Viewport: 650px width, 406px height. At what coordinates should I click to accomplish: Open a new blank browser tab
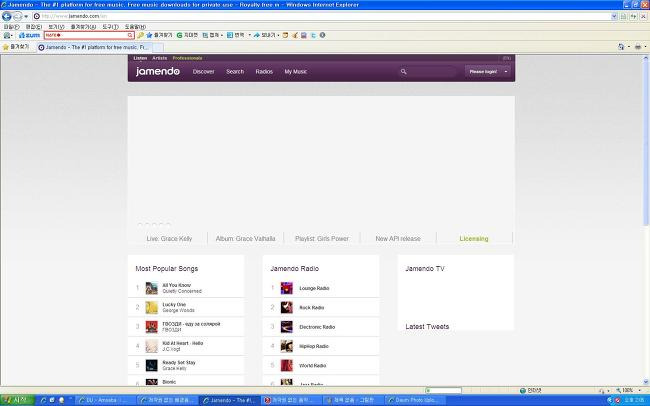coord(158,47)
